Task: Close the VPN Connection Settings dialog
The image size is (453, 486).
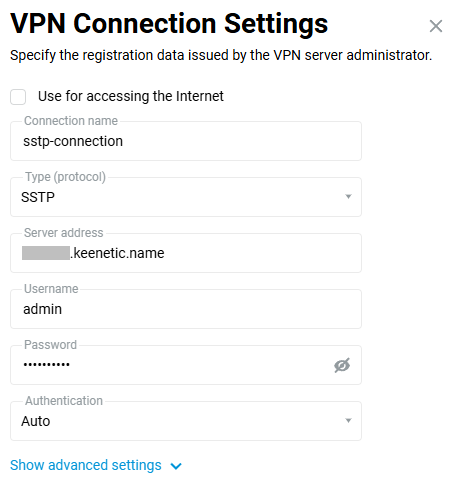Action: point(436,26)
